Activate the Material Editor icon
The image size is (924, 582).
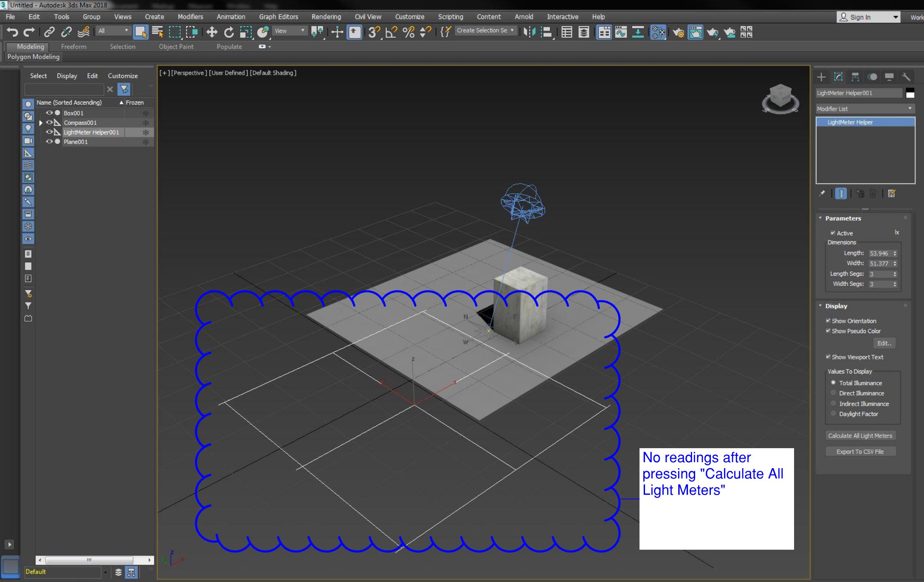pos(696,32)
